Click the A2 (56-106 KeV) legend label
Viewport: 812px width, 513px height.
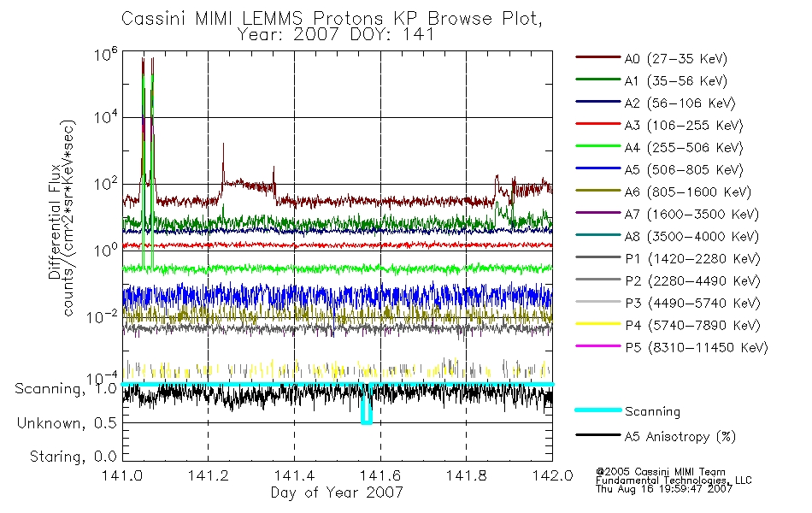(680, 103)
